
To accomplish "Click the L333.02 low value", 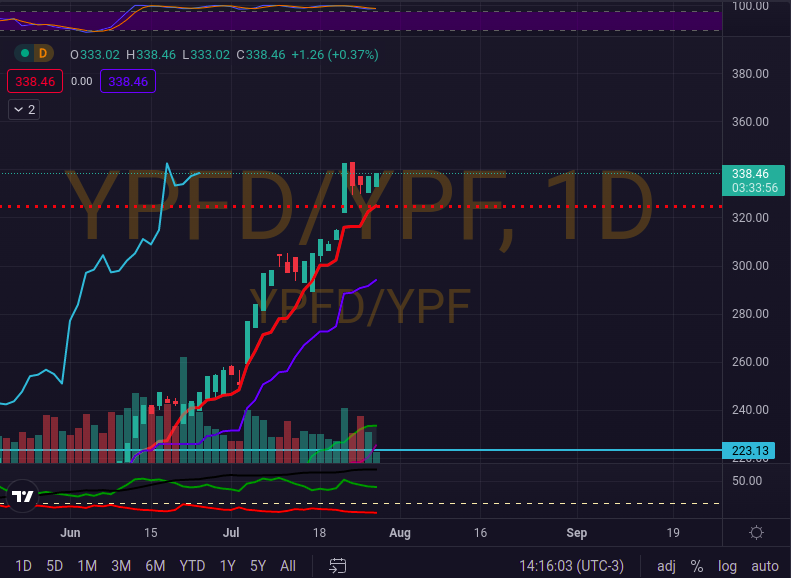I will point(206,54).
